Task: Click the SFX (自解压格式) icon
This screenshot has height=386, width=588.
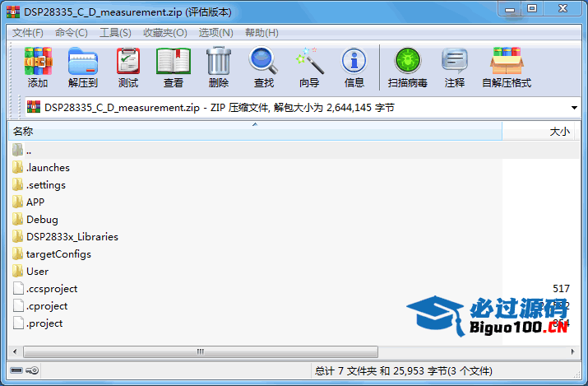Action: [507, 61]
